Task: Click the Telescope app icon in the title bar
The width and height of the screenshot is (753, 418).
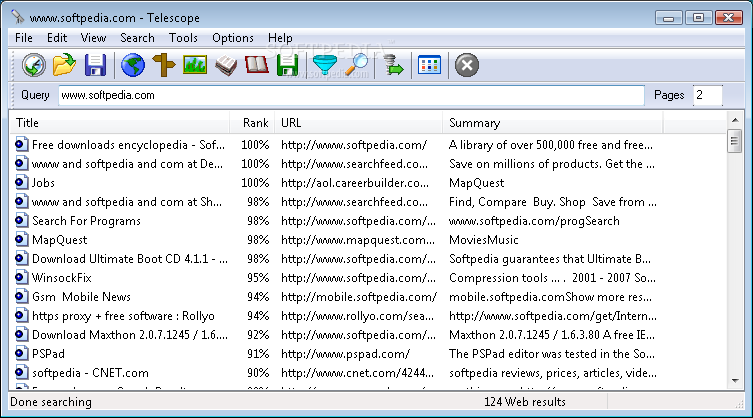Action: [18, 17]
